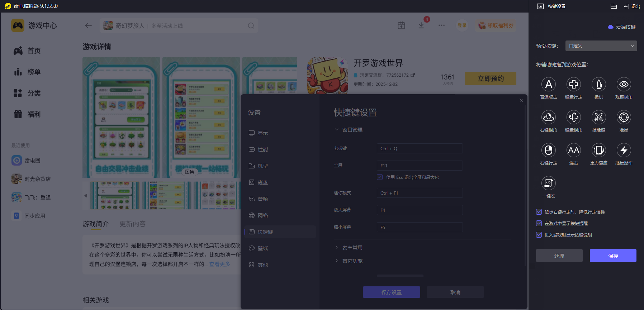Toggle 进入游戏时显示按键说明 checkbox
This screenshot has width=644, height=310.
pyautogui.click(x=539, y=235)
